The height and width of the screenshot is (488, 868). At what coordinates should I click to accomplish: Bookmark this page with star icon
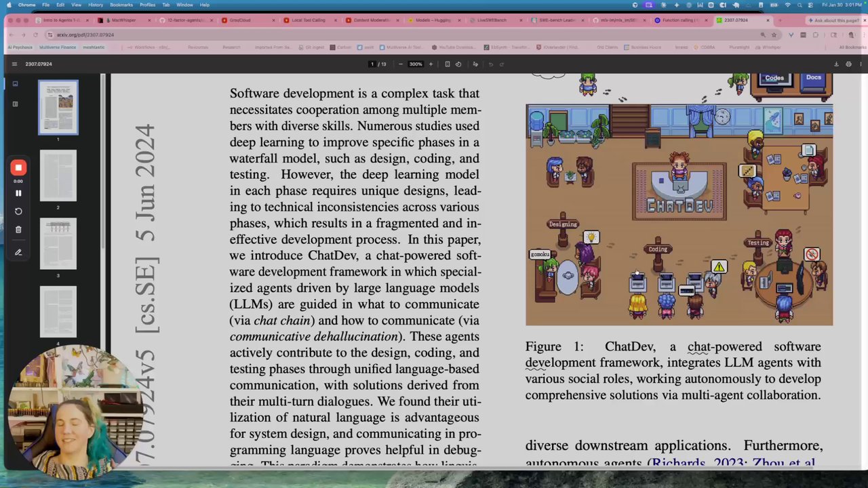coord(774,35)
